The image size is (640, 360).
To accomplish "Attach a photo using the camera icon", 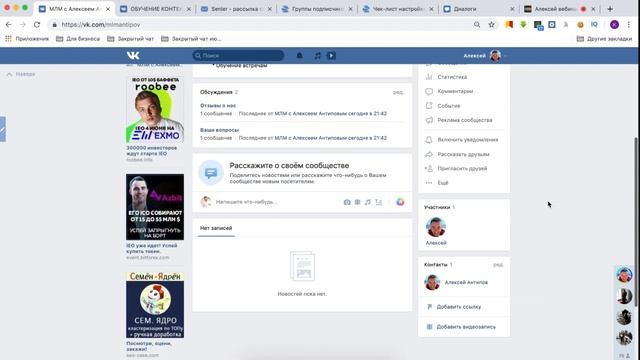I will pyautogui.click(x=347, y=202).
